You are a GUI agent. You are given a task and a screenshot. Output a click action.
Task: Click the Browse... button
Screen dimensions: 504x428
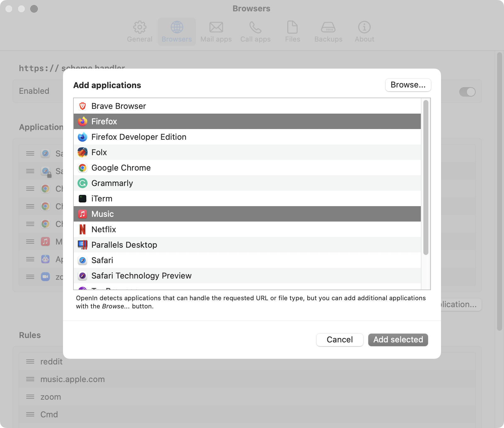point(408,85)
